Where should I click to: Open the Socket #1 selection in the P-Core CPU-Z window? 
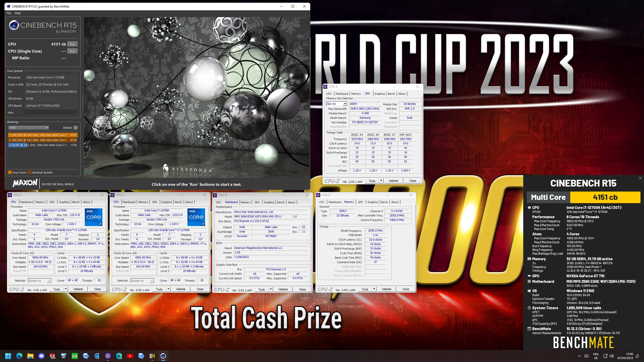(39, 281)
